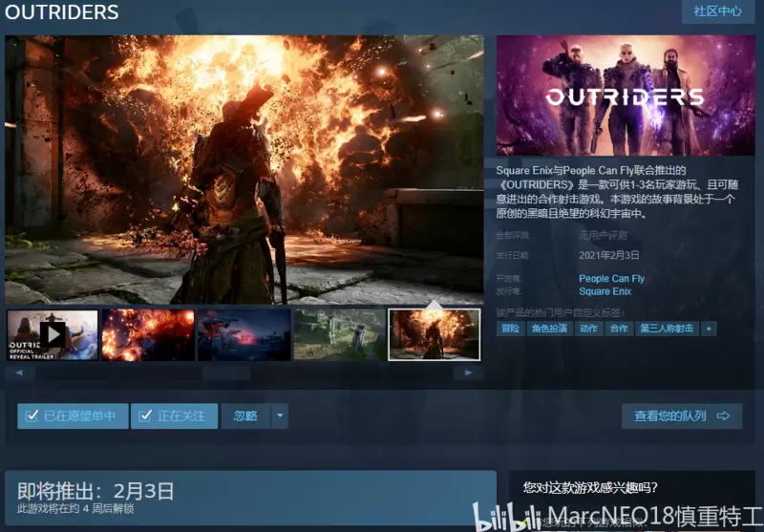
Task: Click 此游戏将在约 4 周后解锁 unlock text
Action: [75, 509]
